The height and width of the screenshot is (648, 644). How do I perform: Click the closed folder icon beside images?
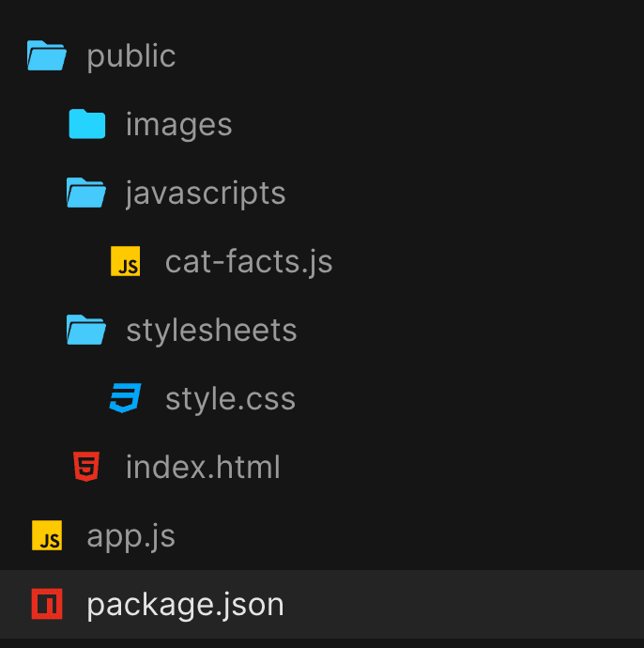tap(86, 124)
